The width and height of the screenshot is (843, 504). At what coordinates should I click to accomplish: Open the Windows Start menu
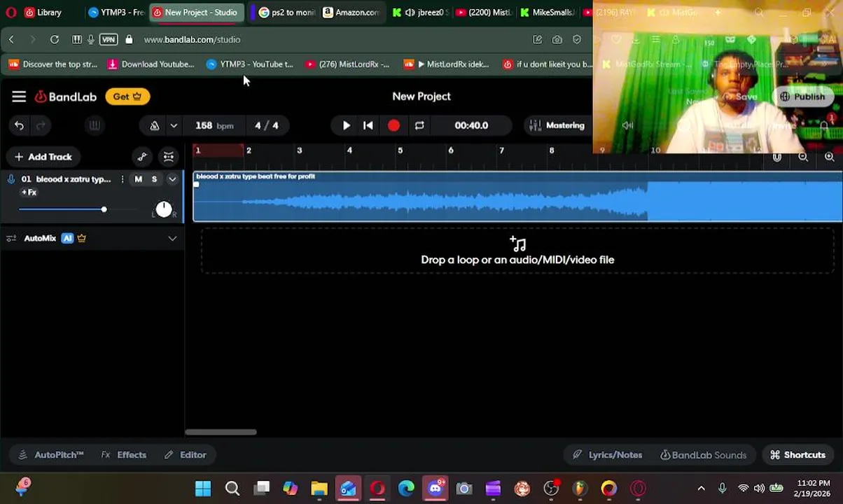click(203, 489)
